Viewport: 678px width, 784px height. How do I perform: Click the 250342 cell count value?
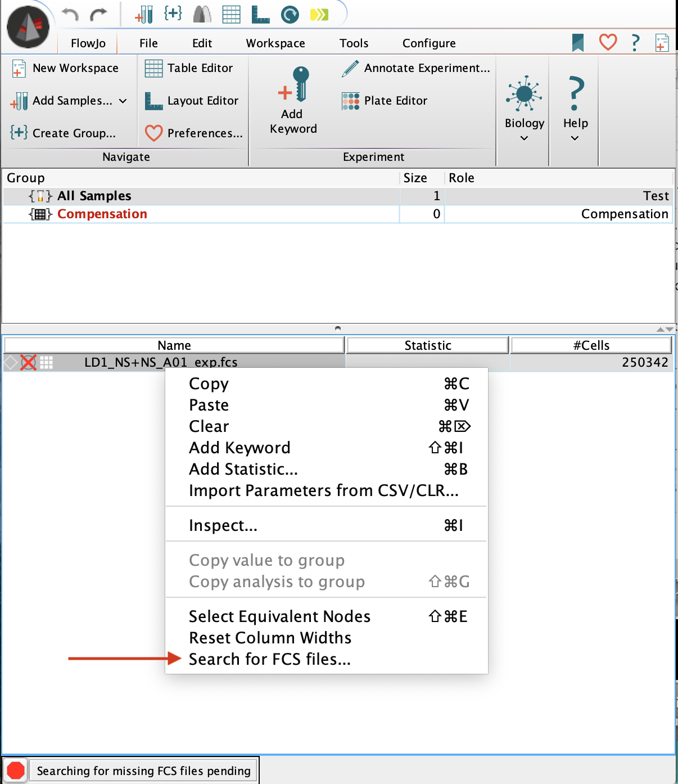[645, 363]
